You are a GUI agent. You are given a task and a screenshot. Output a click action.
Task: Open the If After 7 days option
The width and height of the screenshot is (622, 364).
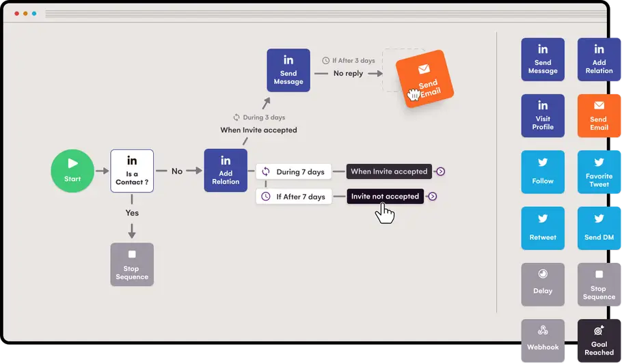point(293,197)
